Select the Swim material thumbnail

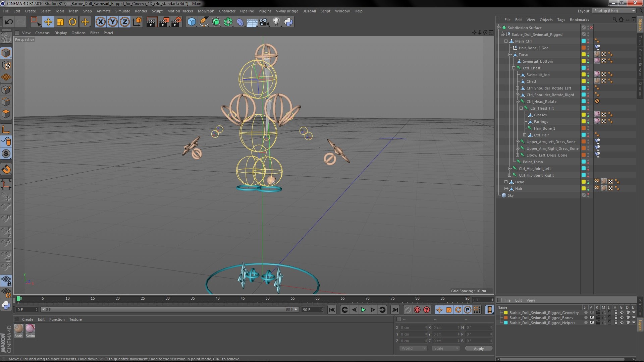pos(30,330)
